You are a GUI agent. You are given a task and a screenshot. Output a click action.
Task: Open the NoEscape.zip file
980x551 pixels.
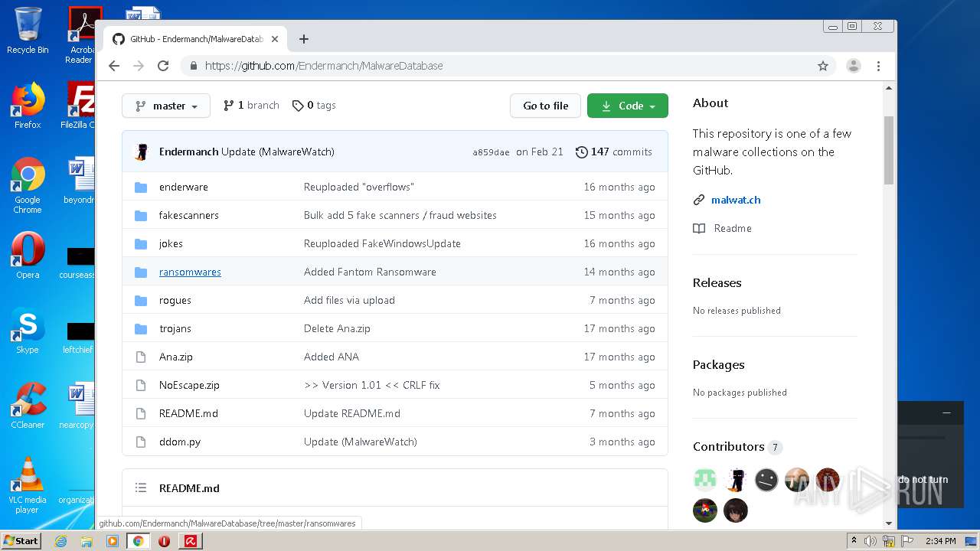coord(189,385)
